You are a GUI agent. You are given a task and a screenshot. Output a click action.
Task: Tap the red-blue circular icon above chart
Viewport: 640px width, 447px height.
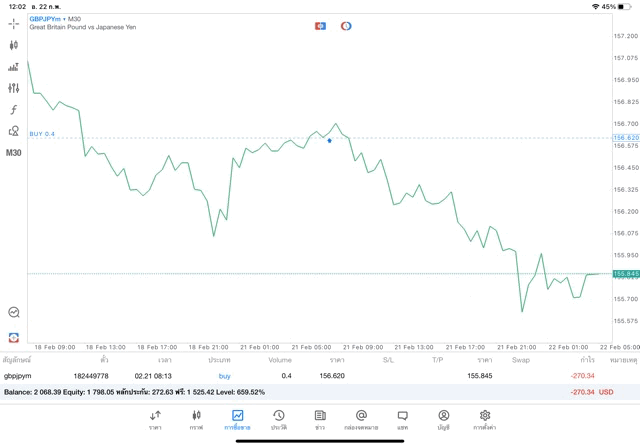(346, 26)
